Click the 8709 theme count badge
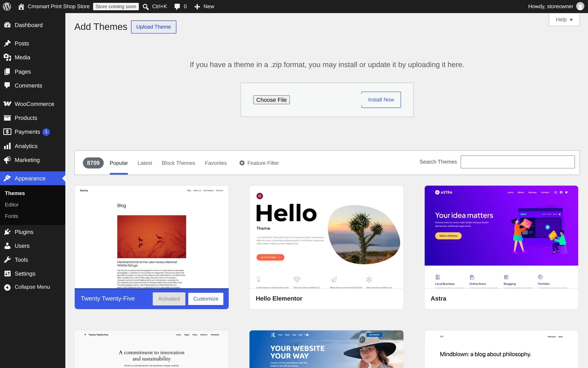The width and height of the screenshot is (588, 368). (93, 163)
